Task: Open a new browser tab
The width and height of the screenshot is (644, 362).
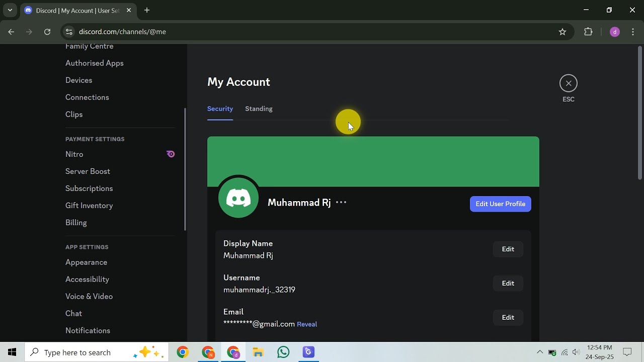Action: click(147, 10)
